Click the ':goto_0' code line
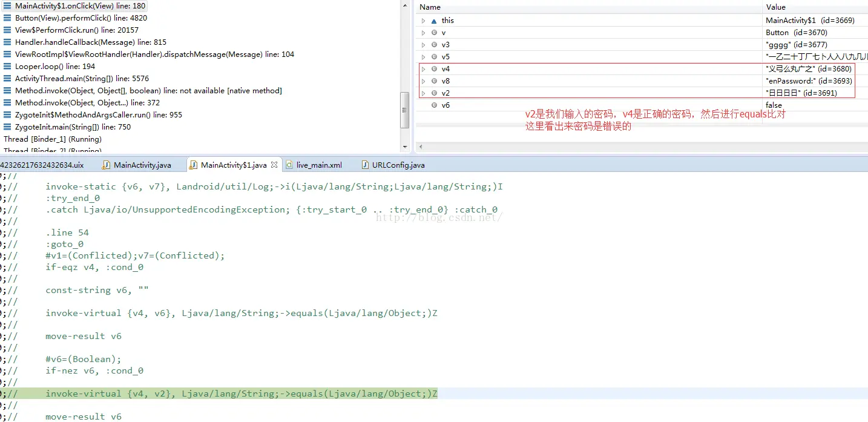Viewport: 868px width, 422px height. [x=65, y=244]
